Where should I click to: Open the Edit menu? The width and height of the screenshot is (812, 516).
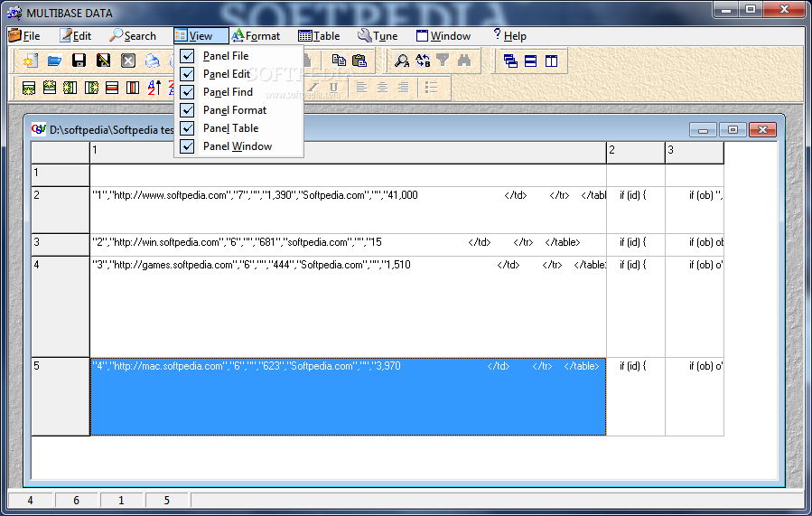pos(76,36)
